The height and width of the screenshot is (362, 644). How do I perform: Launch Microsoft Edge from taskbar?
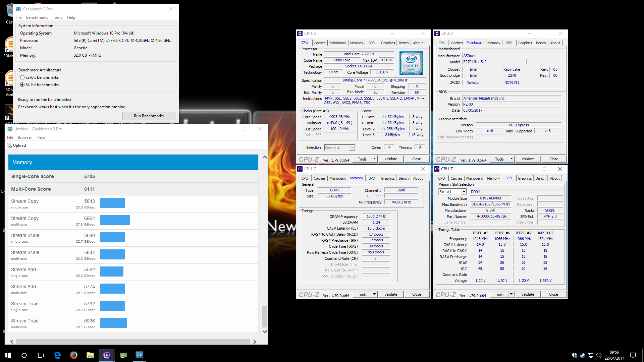click(x=57, y=355)
